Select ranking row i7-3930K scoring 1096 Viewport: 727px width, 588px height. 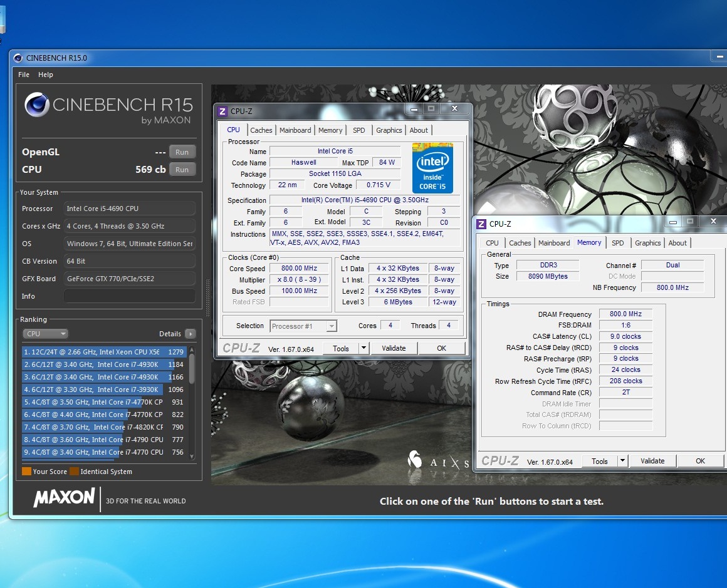coord(104,389)
